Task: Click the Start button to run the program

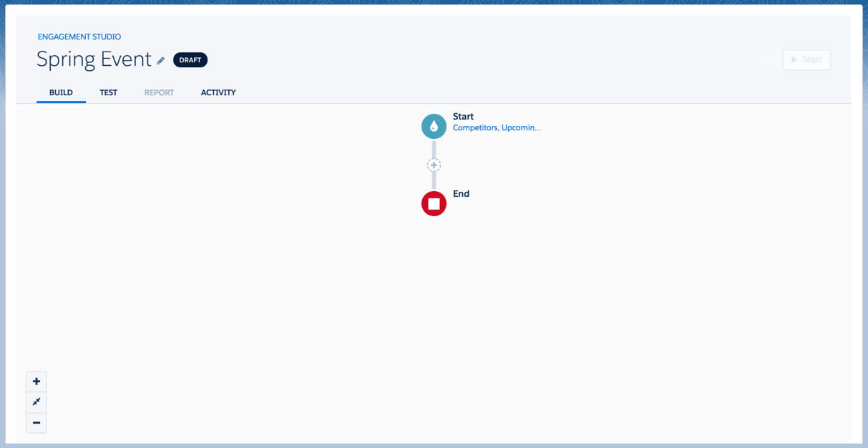Action: (806, 59)
